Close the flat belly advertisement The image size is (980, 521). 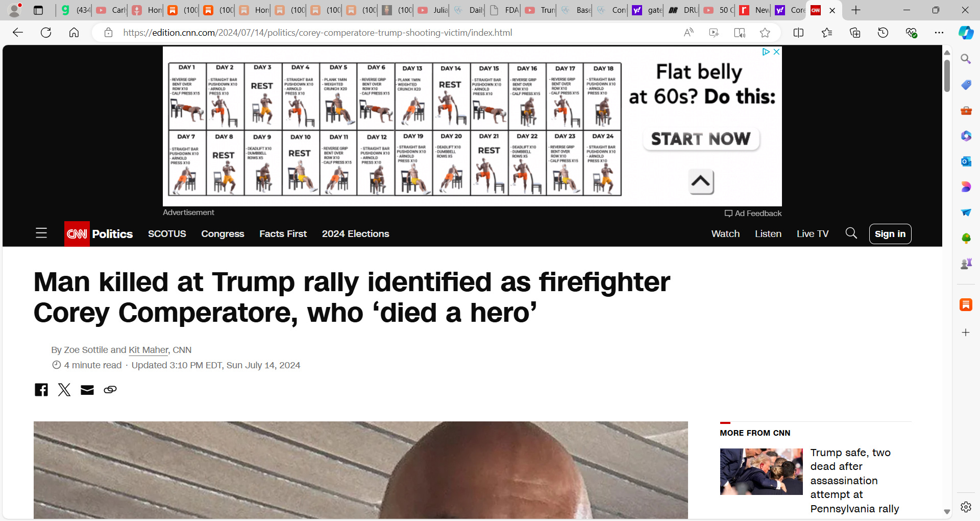(776, 52)
